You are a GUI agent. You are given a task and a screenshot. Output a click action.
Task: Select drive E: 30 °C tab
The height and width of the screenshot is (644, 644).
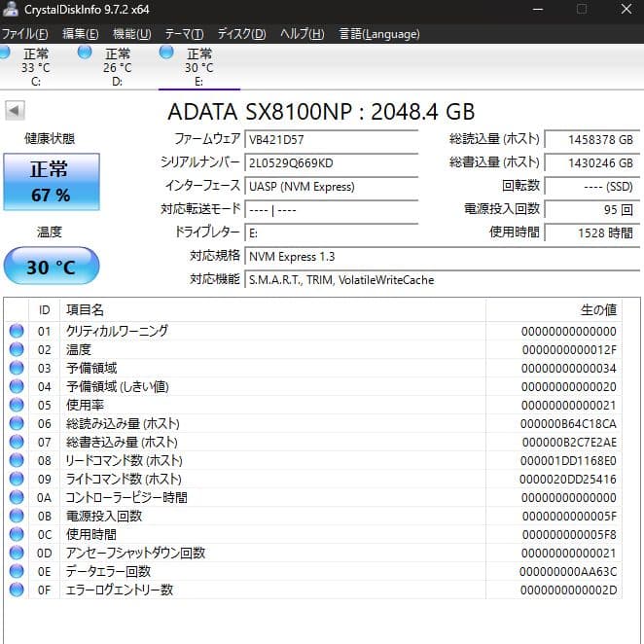199,67
